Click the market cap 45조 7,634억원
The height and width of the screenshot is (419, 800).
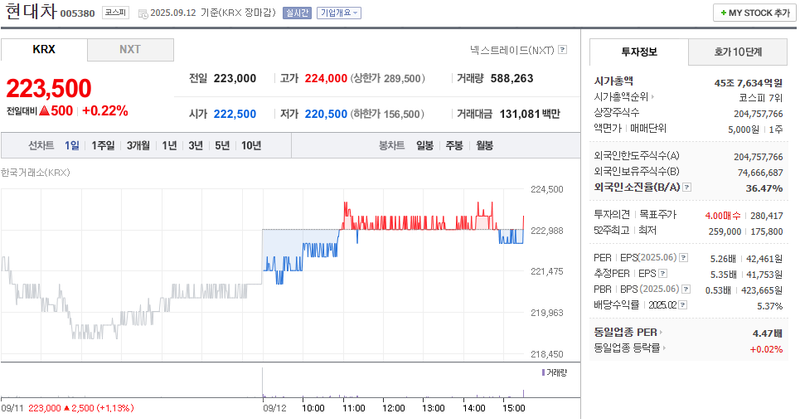748,83
